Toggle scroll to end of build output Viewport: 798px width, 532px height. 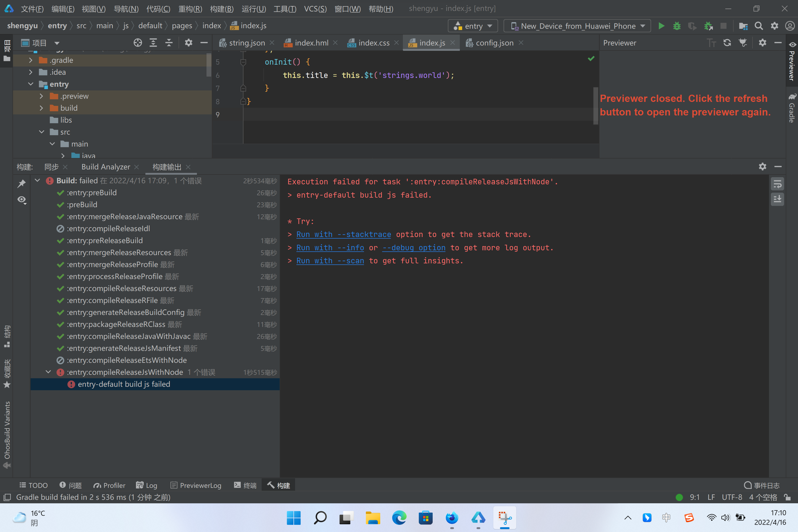[778, 199]
